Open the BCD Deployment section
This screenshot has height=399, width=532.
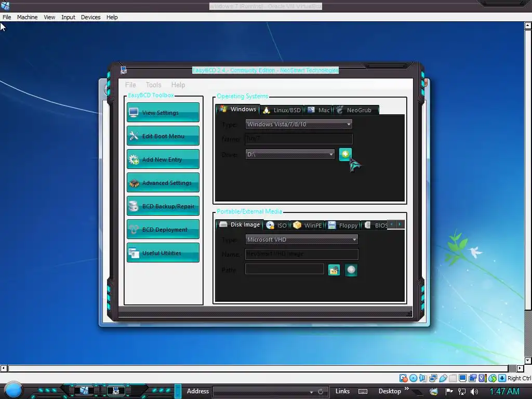coord(163,229)
